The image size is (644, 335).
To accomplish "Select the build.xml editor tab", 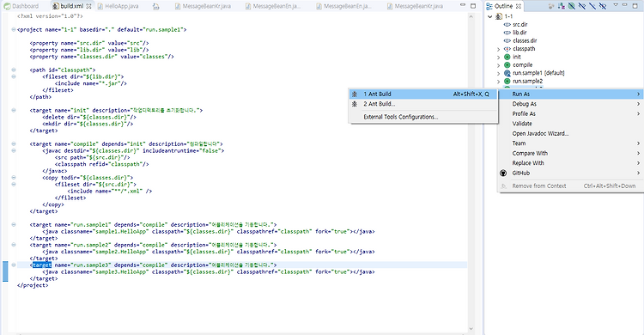I will [71, 6].
